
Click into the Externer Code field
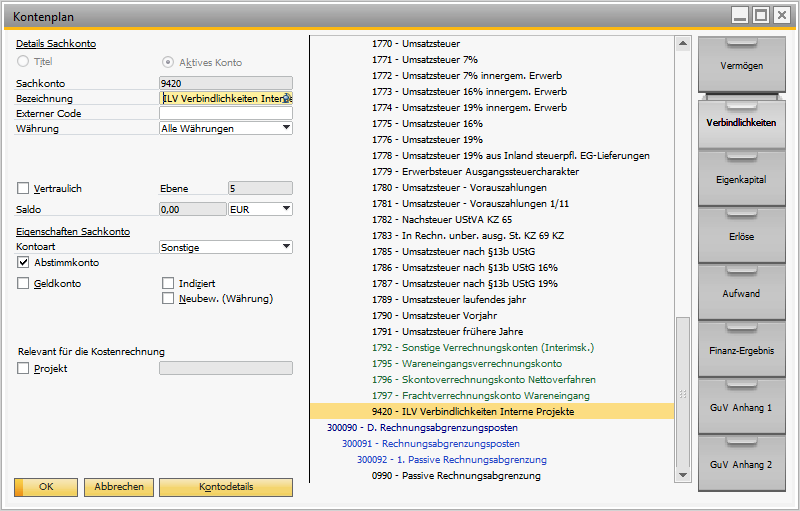(225, 114)
